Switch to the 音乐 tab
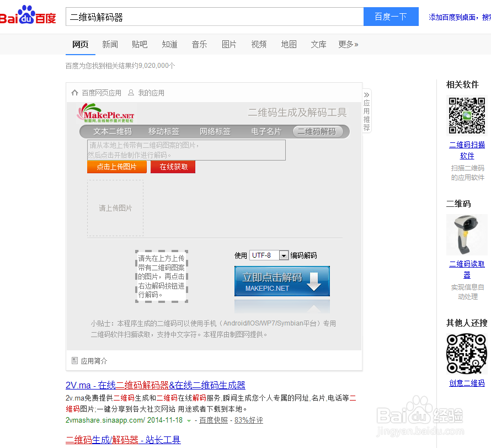This screenshot has height=448, width=491. (x=199, y=45)
